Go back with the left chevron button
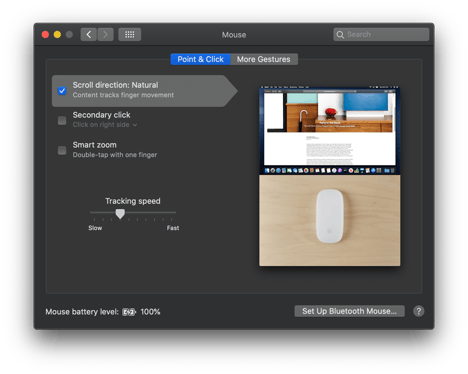 point(89,34)
